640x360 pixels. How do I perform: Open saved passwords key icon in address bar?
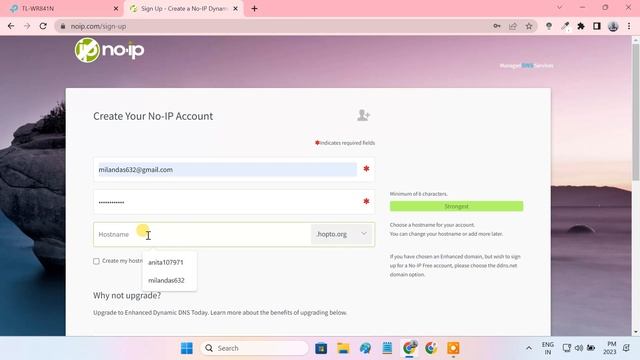(497, 26)
